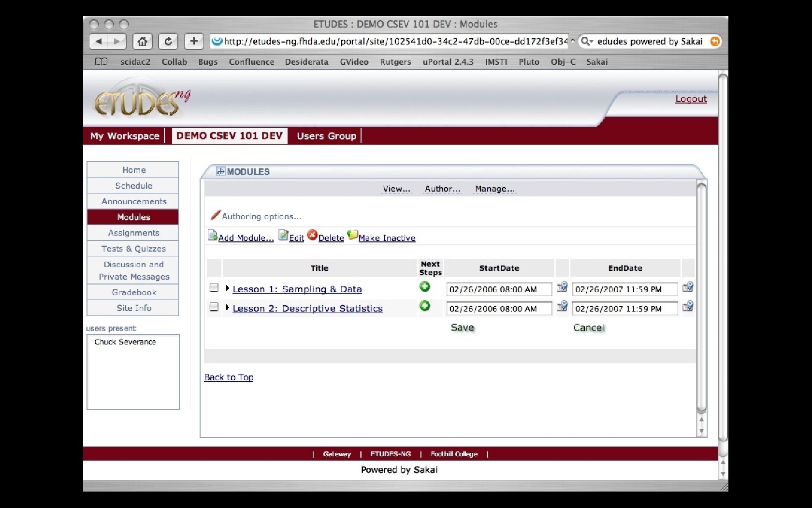This screenshot has height=508, width=812.
Task: Open Lesson 1: Sampling & Data link
Action: (x=297, y=289)
